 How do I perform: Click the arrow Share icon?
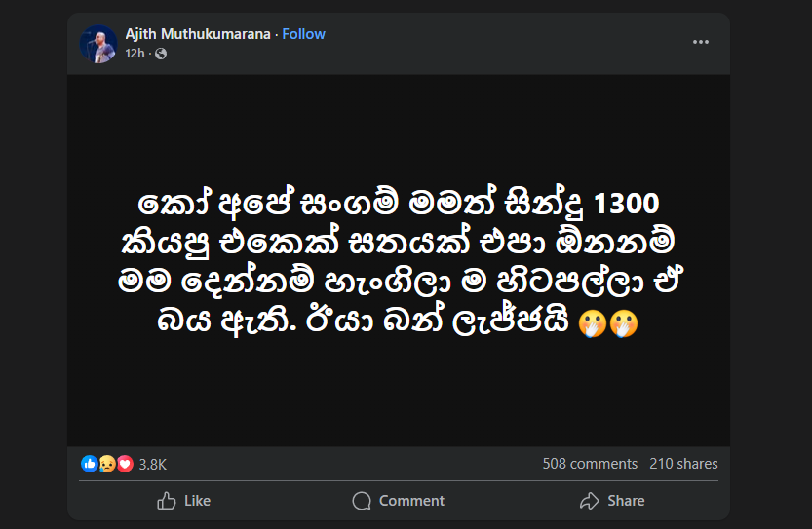pos(589,501)
